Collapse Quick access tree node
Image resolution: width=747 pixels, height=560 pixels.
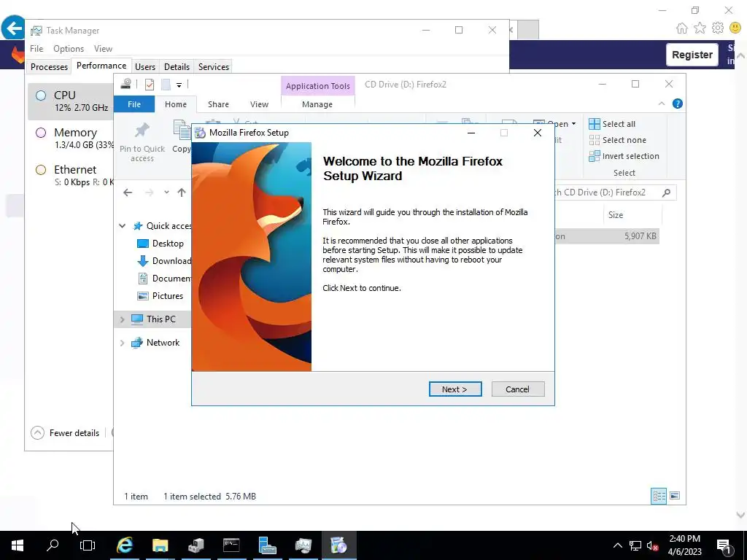[122, 226]
